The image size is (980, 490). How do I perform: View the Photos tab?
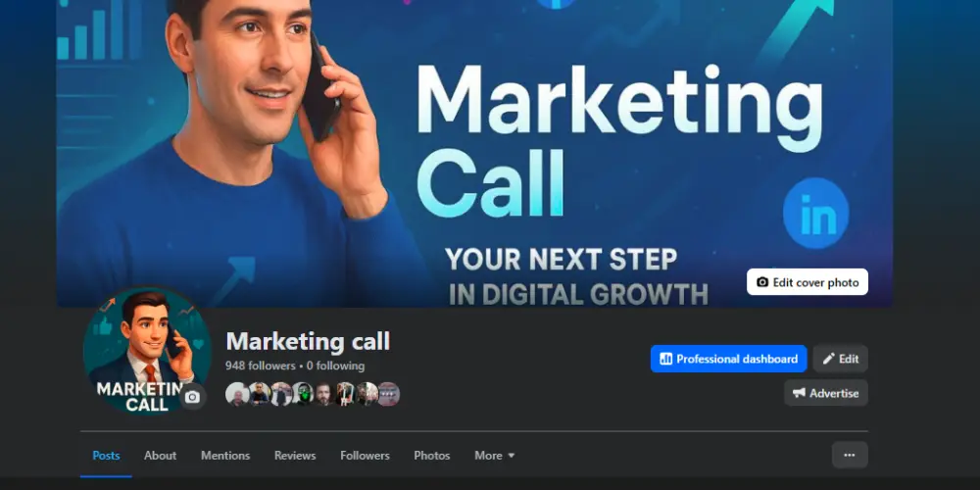432,456
